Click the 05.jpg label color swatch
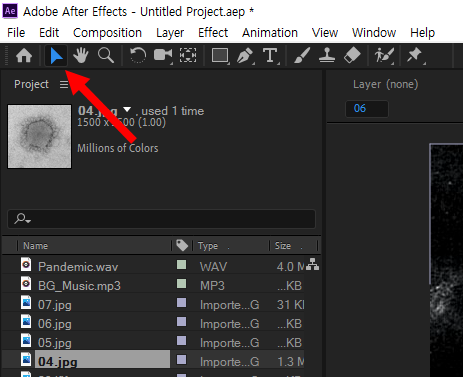 click(181, 341)
